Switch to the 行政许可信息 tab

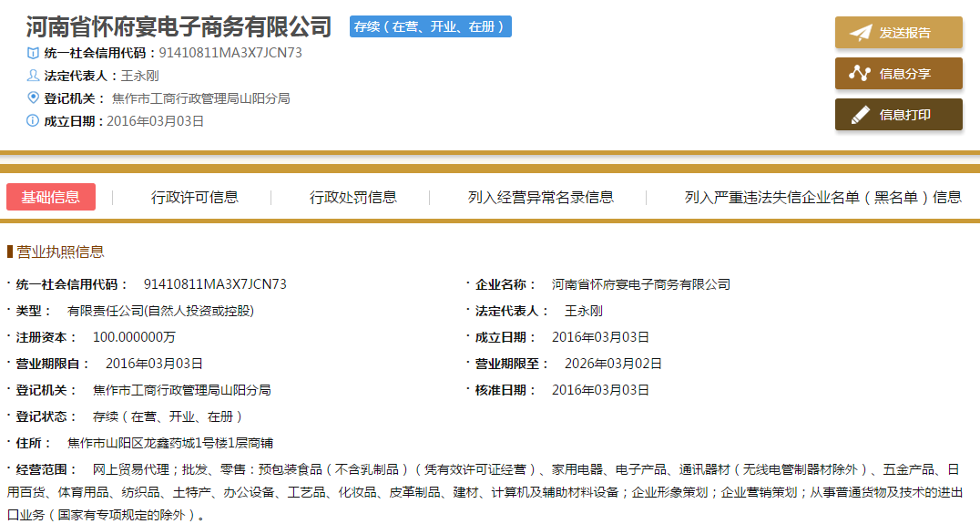[x=195, y=197]
